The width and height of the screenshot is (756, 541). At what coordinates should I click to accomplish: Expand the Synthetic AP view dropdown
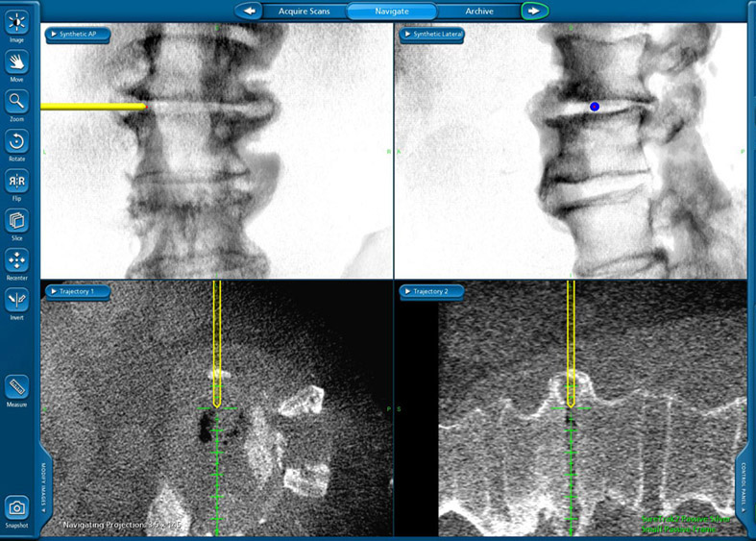click(79, 35)
